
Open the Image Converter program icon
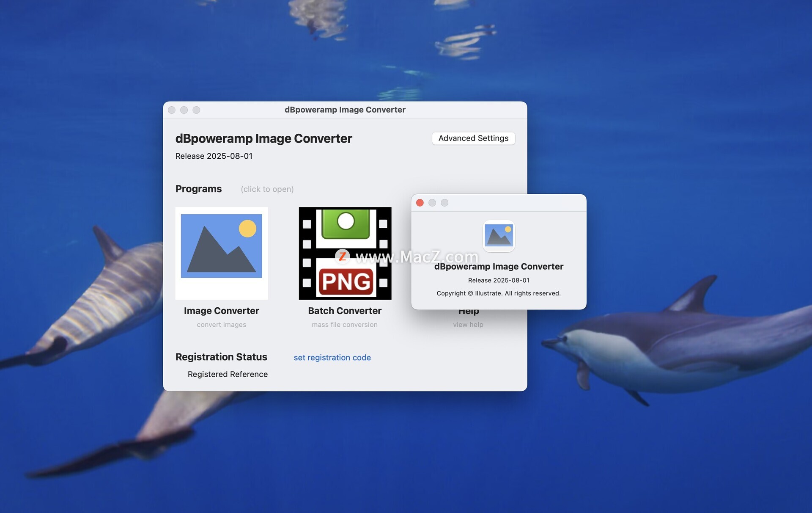click(x=222, y=253)
